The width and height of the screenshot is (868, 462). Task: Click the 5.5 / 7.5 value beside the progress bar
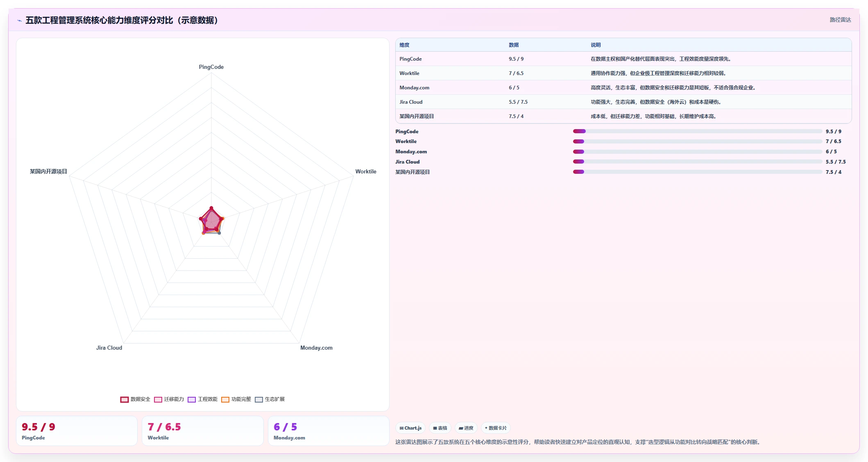(x=836, y=162)
